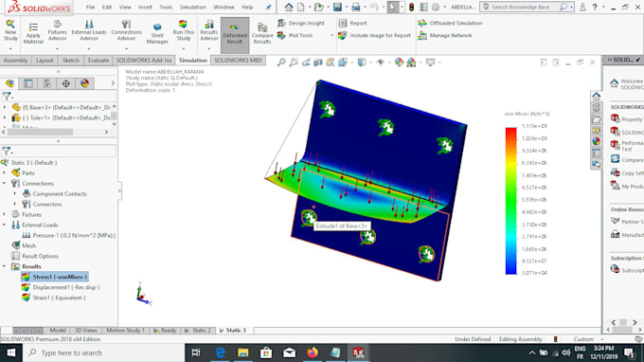Open the Insert menu
644x362 pixels.
145,7
